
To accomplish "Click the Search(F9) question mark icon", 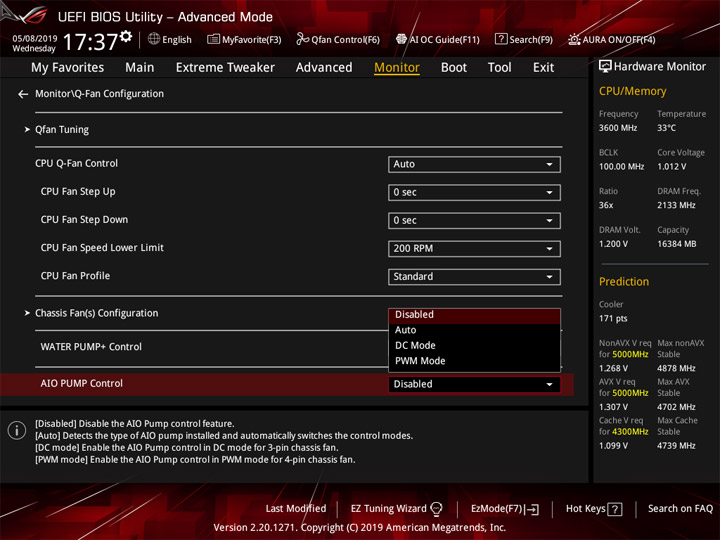I will [501, 39].
